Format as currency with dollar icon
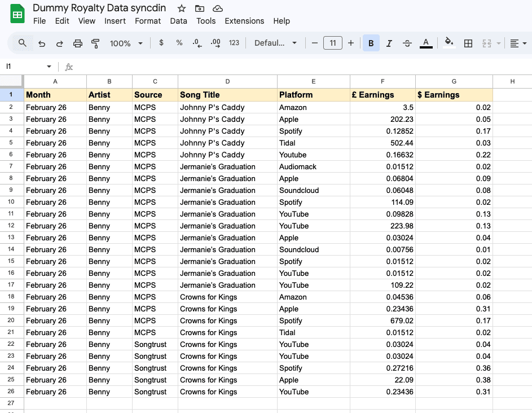The height and width of the screenshot is (413, 532). pyautogui.click(x=161, y=43)
